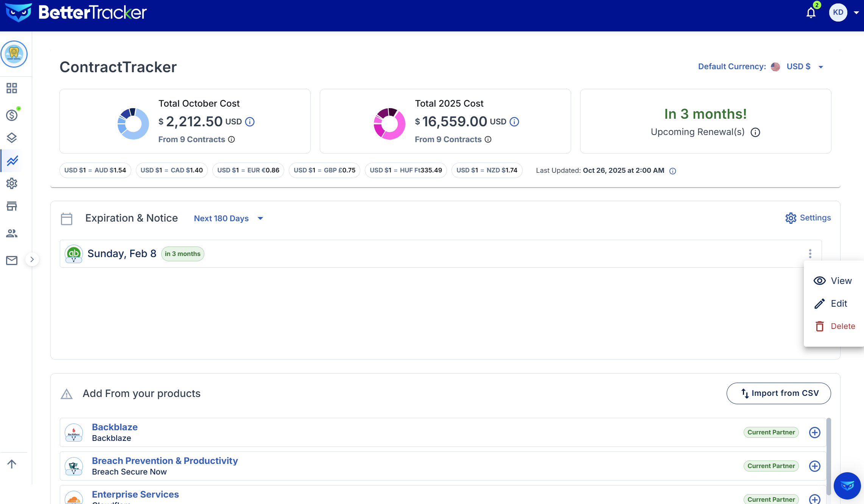This screenshot has height=504, width=864.
Task: Open the KD user account dropdown arrow
Action: pyautogui.click(x=856, y=13)
